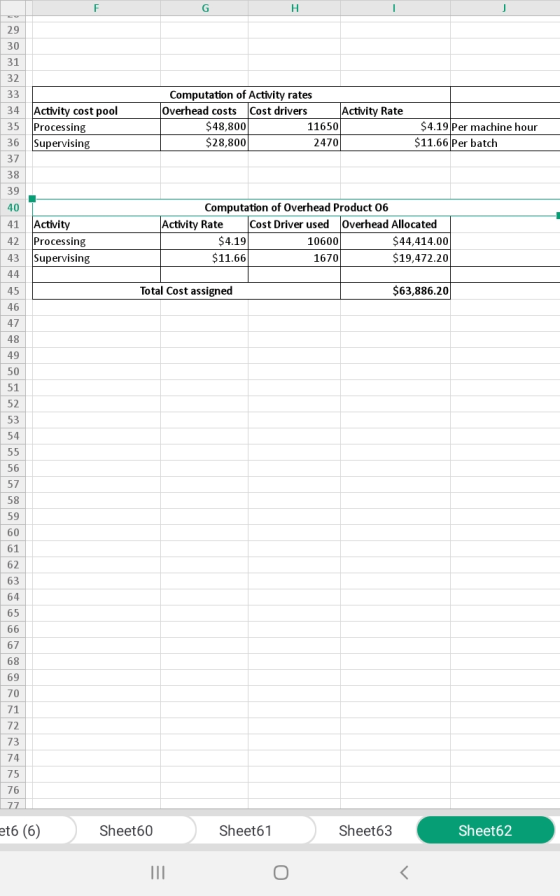Select the $28,800 overhead cost cell
560x896 pixels.
tap(205, 143)
